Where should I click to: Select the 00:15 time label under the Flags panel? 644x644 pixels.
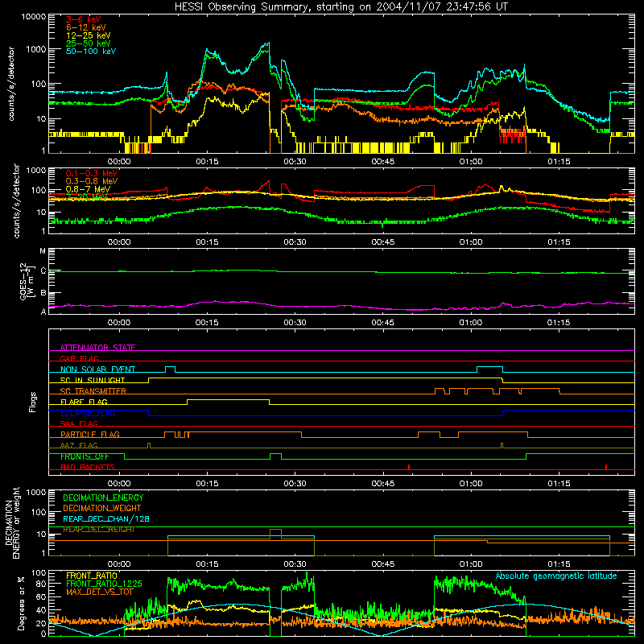(207, 484)
